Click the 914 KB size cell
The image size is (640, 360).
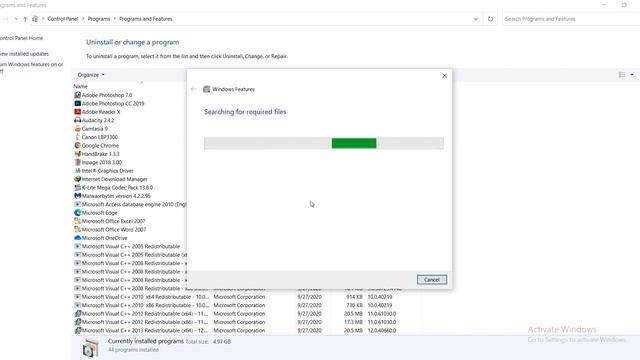point(354,297)
